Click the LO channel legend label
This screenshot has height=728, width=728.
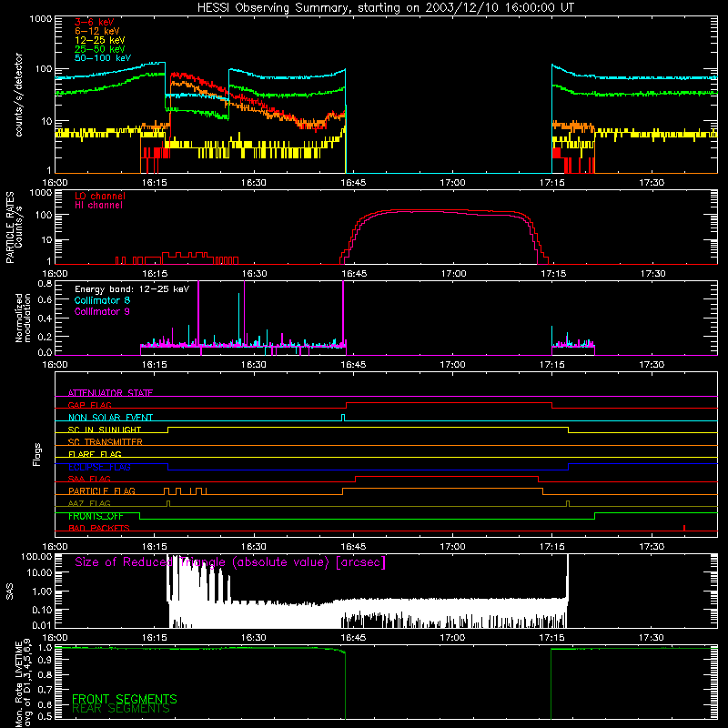tap(100, 196)
